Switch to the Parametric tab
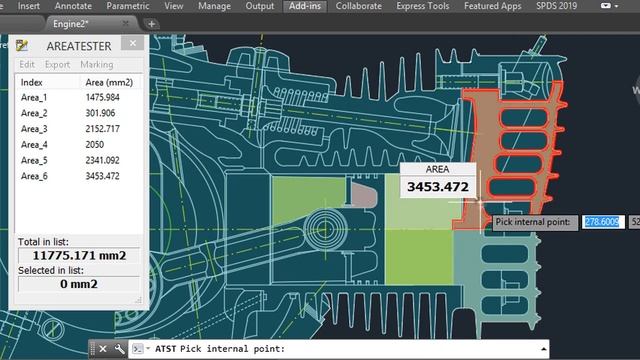The height and width of the screenshot is (360, 640). (x=128, y=6)
